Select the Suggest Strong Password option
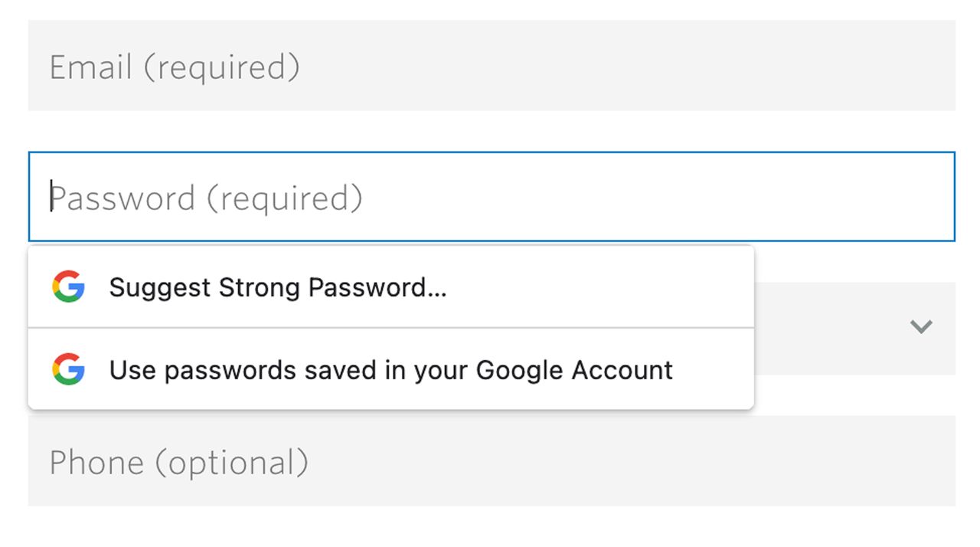Screen dimensions: 980x547 point(391,287)
